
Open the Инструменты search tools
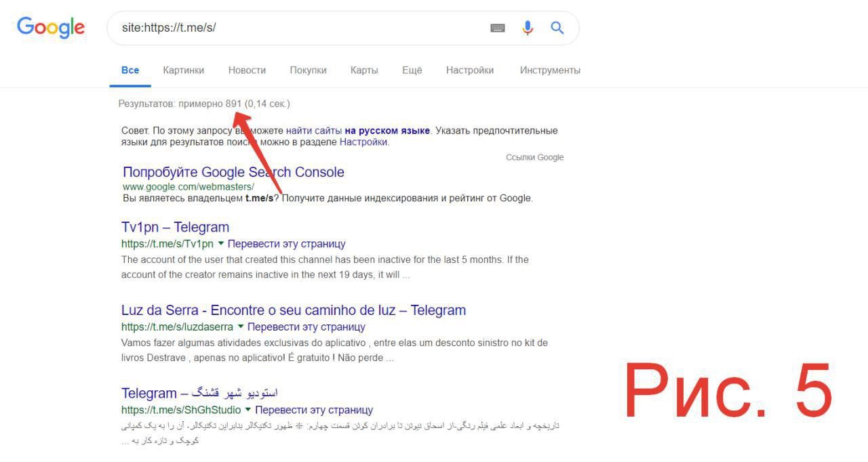550,70
